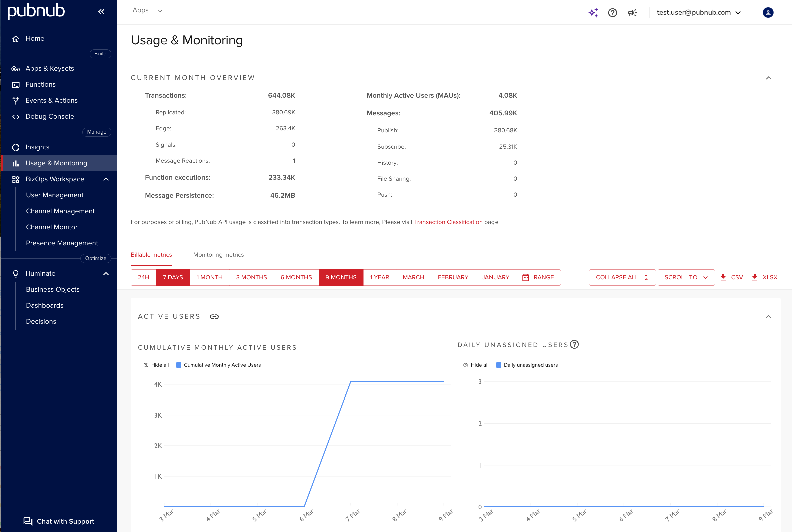The height and width of the screenshot is (532, 792).
Task: Hide all series on Cumulative Monthly Active Users chart
Action: [x=156, y=365]
